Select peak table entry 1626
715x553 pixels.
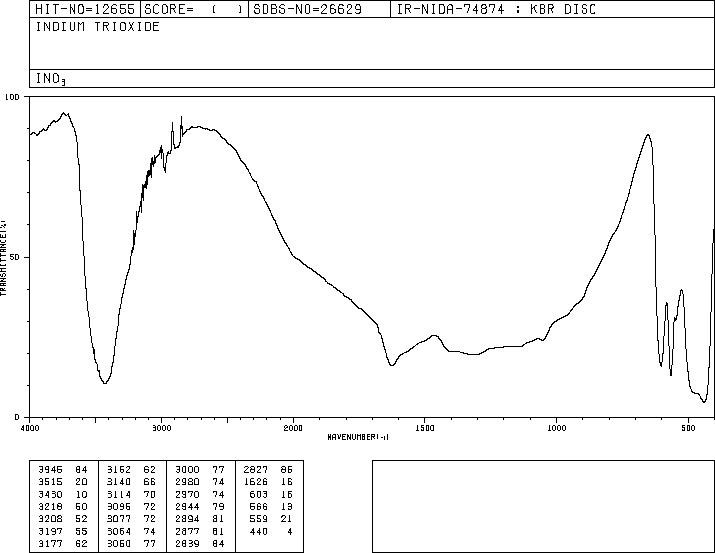[255, 482]
